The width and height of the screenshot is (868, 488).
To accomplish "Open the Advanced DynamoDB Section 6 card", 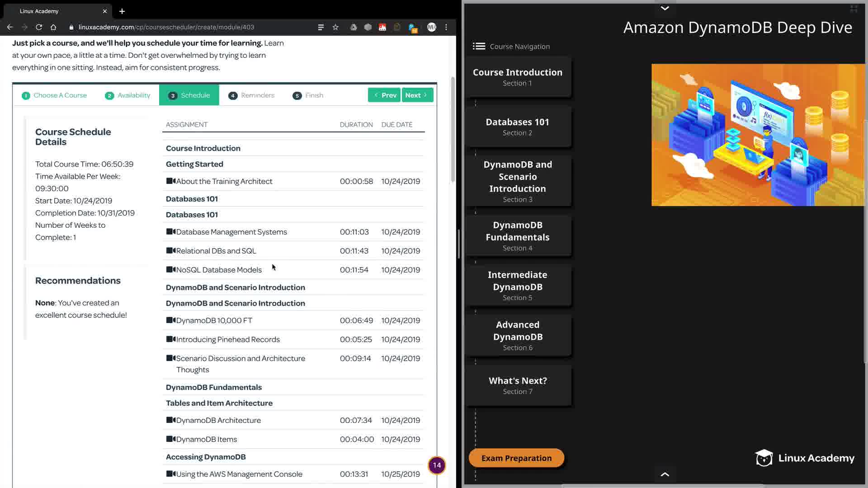I will tap(517, 335).
